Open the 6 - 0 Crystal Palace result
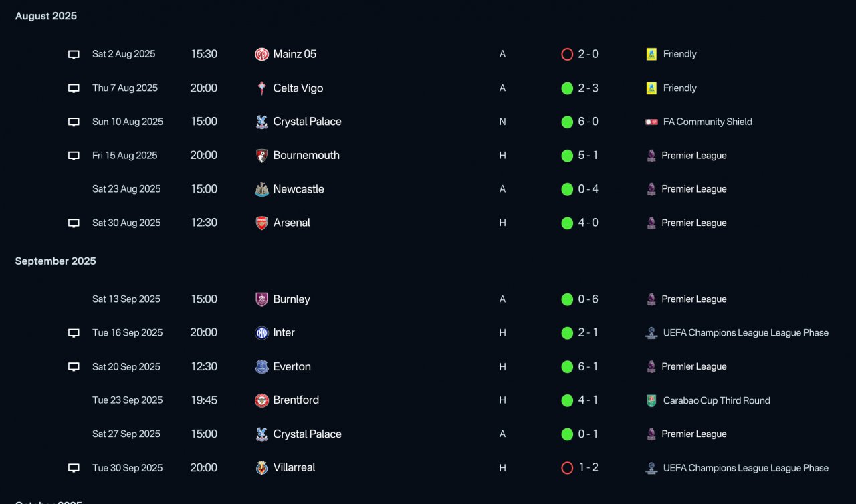Screen dimensions: 856x504 coord(588,122)
